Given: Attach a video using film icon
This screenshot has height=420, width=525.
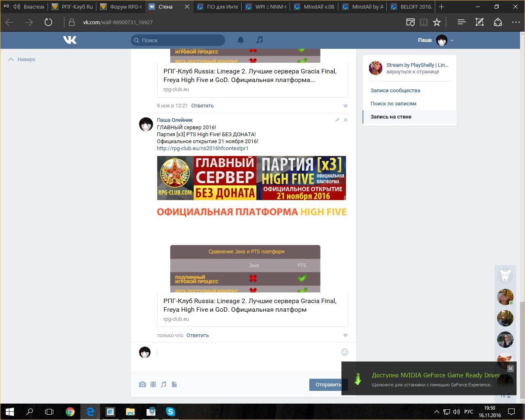Looking at the screenshot, I should coord(153,384).
